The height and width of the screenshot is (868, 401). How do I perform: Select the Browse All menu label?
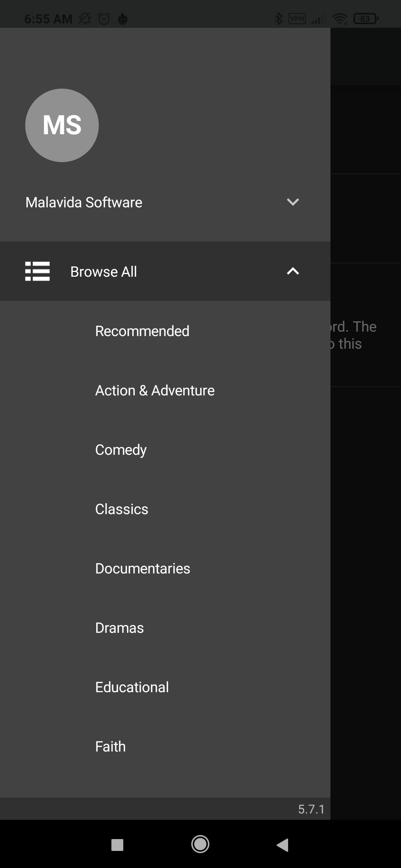tap(104, 272)
